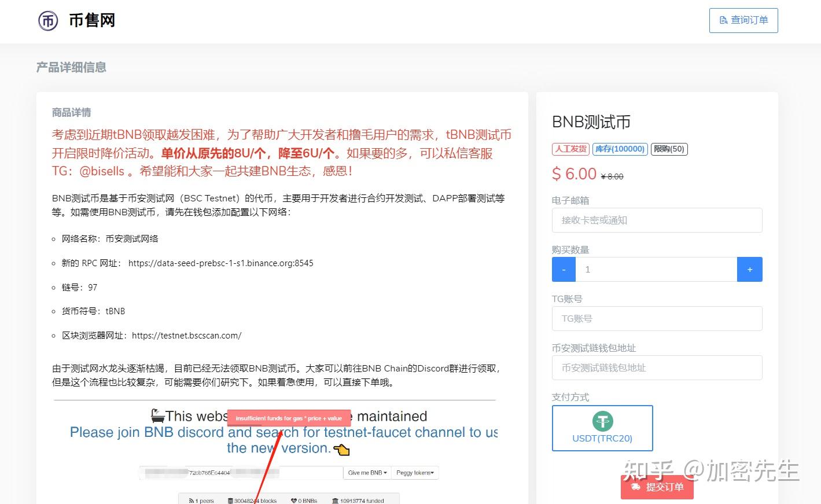Click plus to increase purchase quantity
The width and height of the screenshot is (821, 504).
tap(749, 269)
